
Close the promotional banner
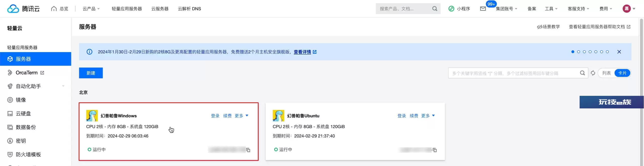pos(619,52)
